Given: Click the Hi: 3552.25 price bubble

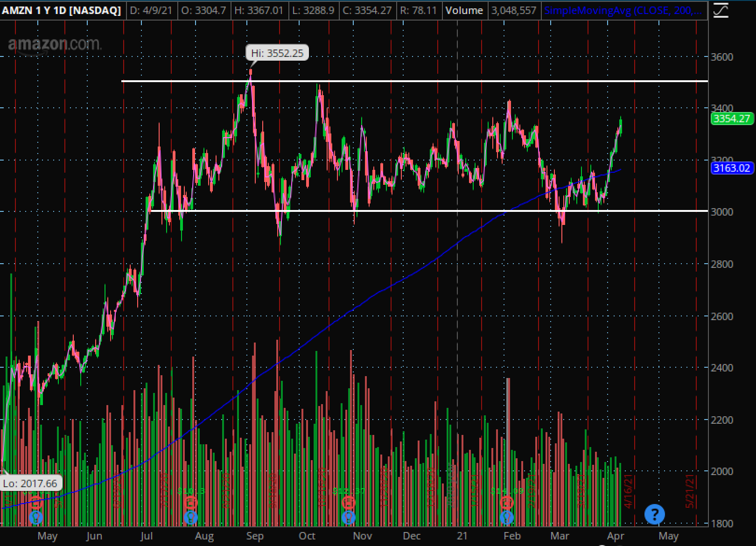Looking at the screenshot, I should [277, 53].
